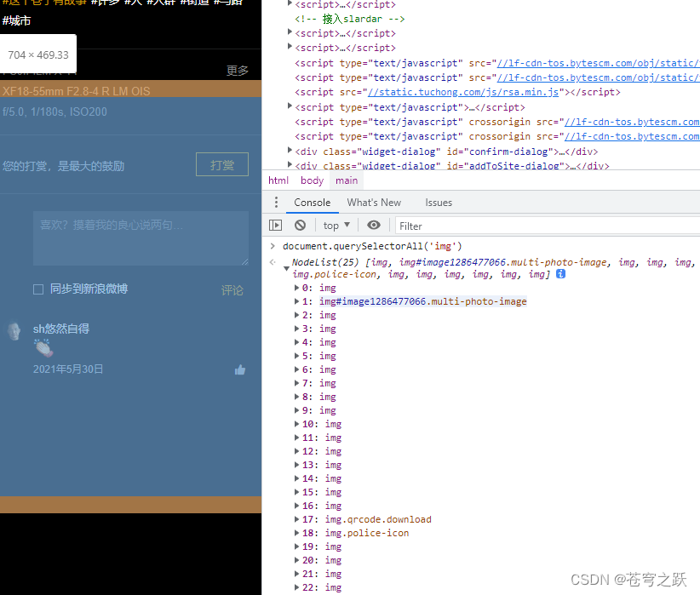Image resolution: width=700 pixels, height=595 pixels.
Task: Select body in the breadcrumb bar
Action: click(312, 180)
